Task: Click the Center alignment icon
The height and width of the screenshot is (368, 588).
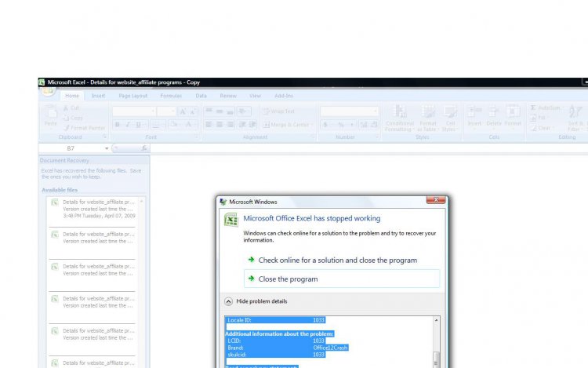Action: point(220,125)
